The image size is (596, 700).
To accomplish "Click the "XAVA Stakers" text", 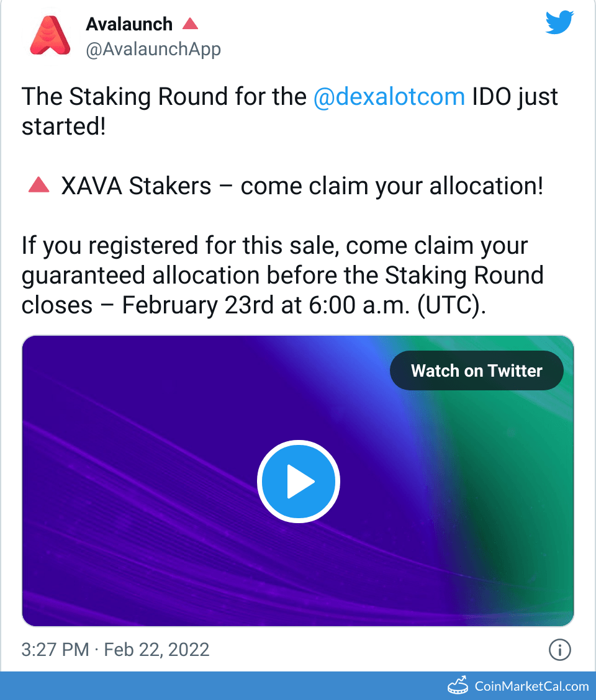I will click(137, 186).
